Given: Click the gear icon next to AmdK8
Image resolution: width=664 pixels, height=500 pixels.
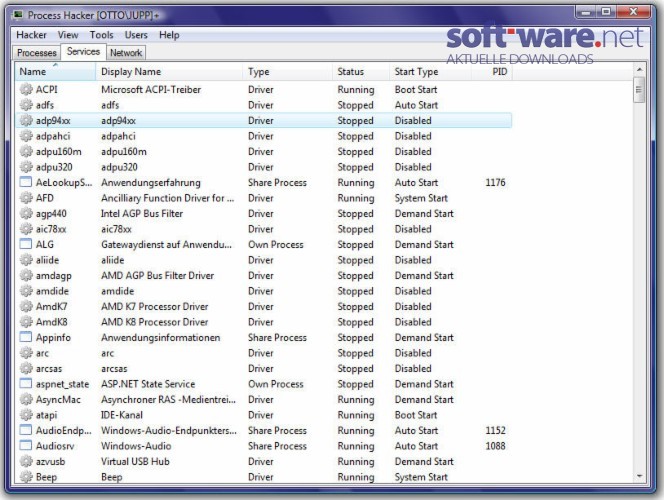Looking at the screenshot, I should pyautogui.click(x=26, y=322).
